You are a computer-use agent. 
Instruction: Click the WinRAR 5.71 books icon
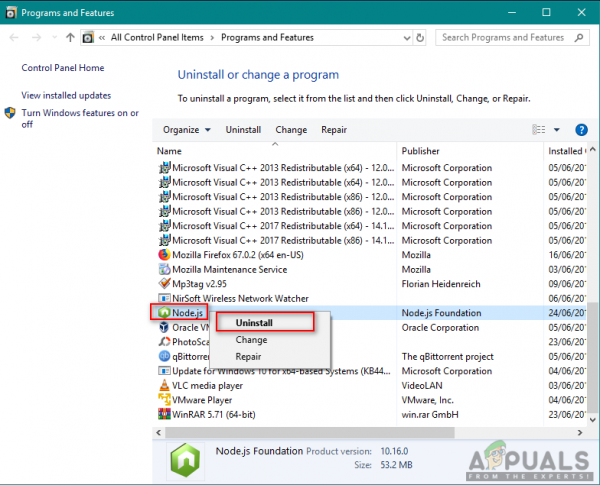tap(164, 414)
